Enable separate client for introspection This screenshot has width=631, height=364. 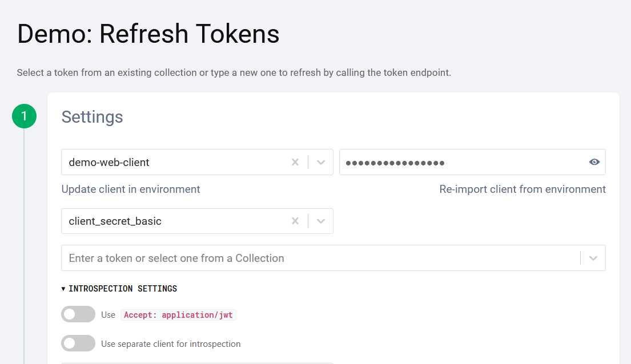pos(78,343)
